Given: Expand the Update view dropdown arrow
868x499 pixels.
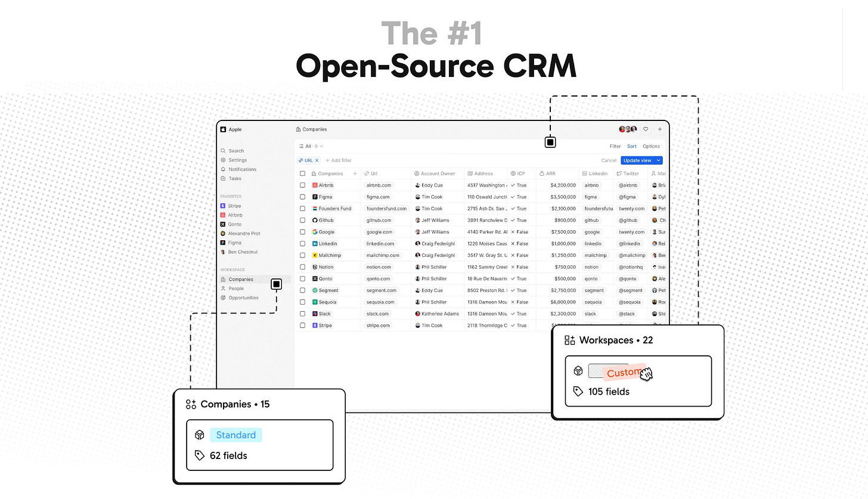Looking at the screenshot, I should pos(659,160).
